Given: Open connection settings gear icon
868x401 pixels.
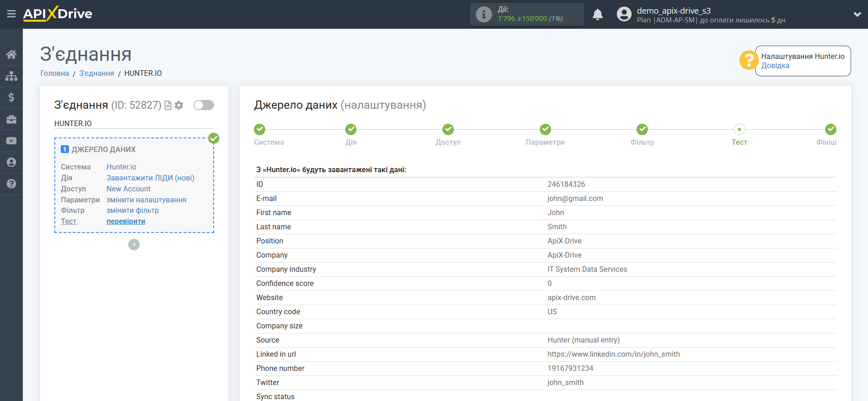Looking at the screenshot, I should coord(179,105).
